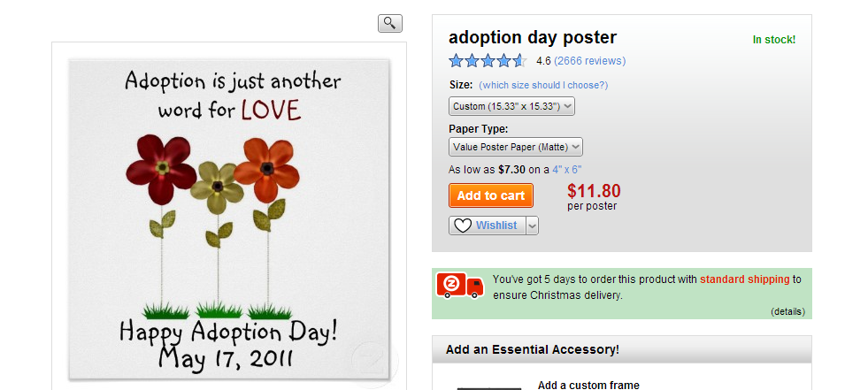868x390 pixels.
Task: Click "which size should I choose?" link
Action: click(x=543, y=85)
